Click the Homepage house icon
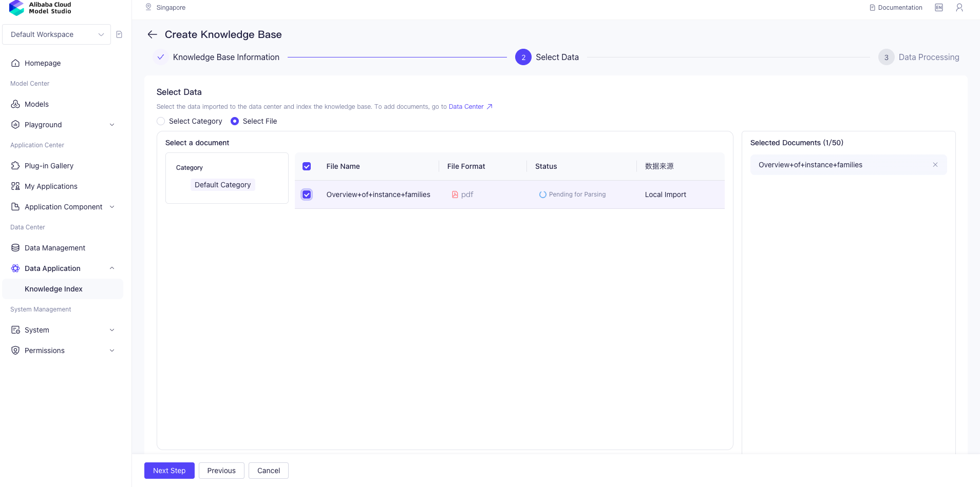Image resolution: width=980 pixels, height=487 pixels. (x=15, y=63)
